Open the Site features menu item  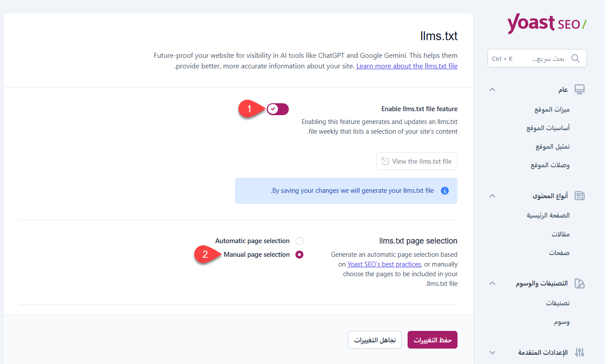point(552,109)
